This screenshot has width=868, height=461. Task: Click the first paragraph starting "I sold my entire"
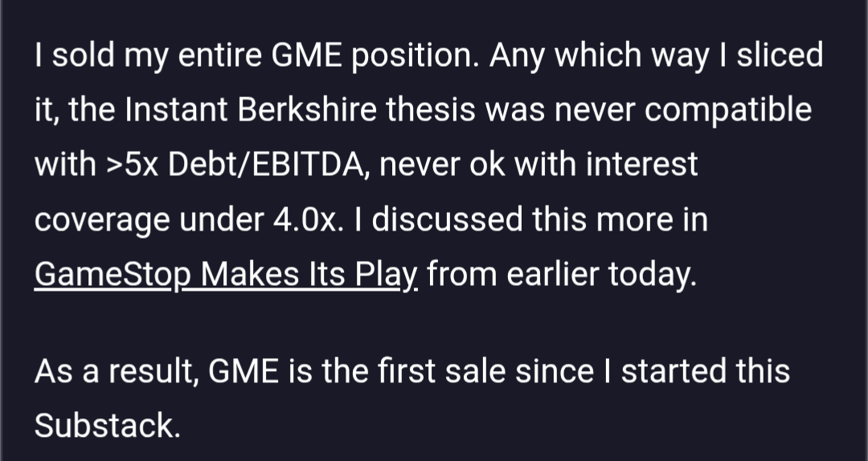tap(428, 165)
